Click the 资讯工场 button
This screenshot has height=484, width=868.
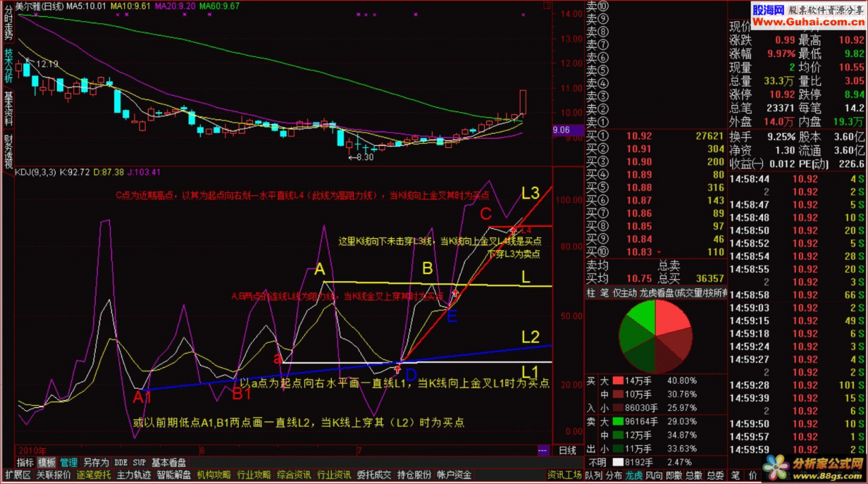tap(564, 475)
